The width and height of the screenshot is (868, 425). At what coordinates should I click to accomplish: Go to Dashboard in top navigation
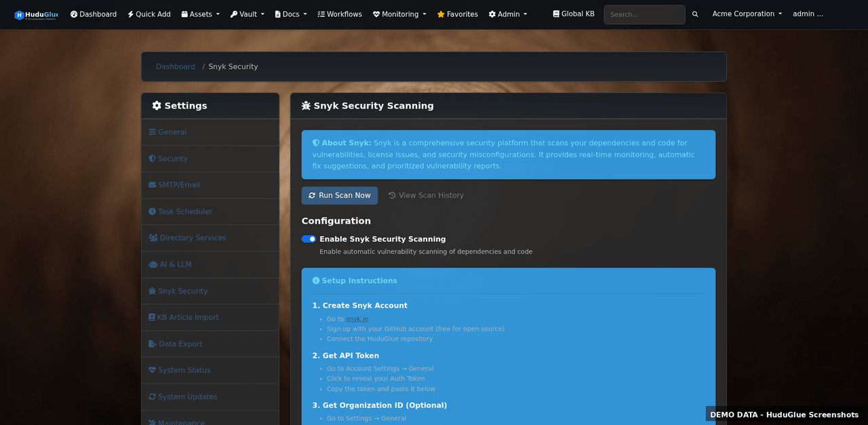pos(94,14)
